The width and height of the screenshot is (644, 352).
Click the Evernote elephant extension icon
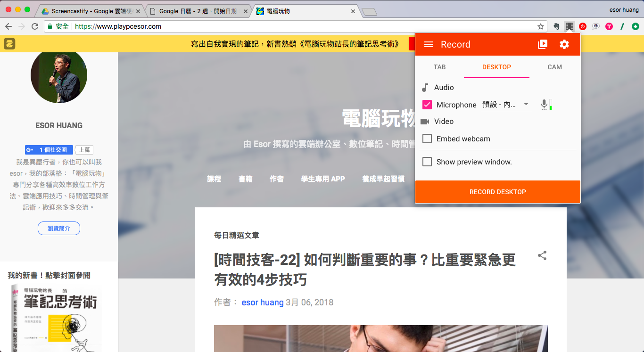[556, 26]
